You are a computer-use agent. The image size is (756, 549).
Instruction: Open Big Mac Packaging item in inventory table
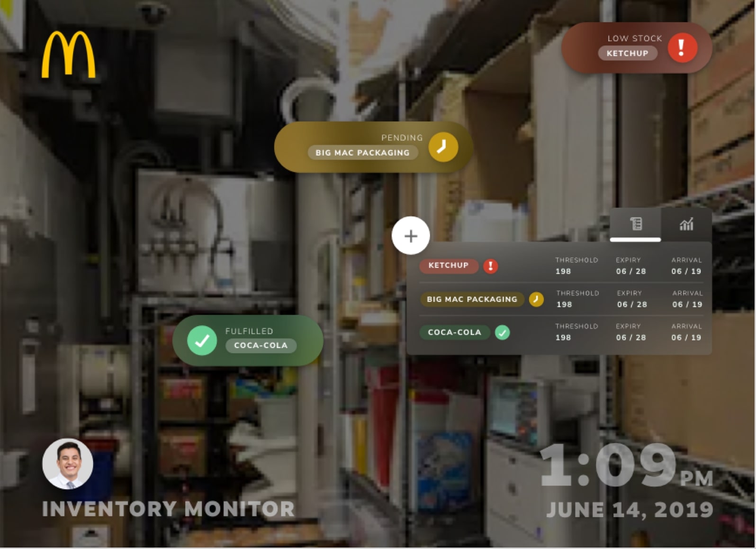pos(472,299)
